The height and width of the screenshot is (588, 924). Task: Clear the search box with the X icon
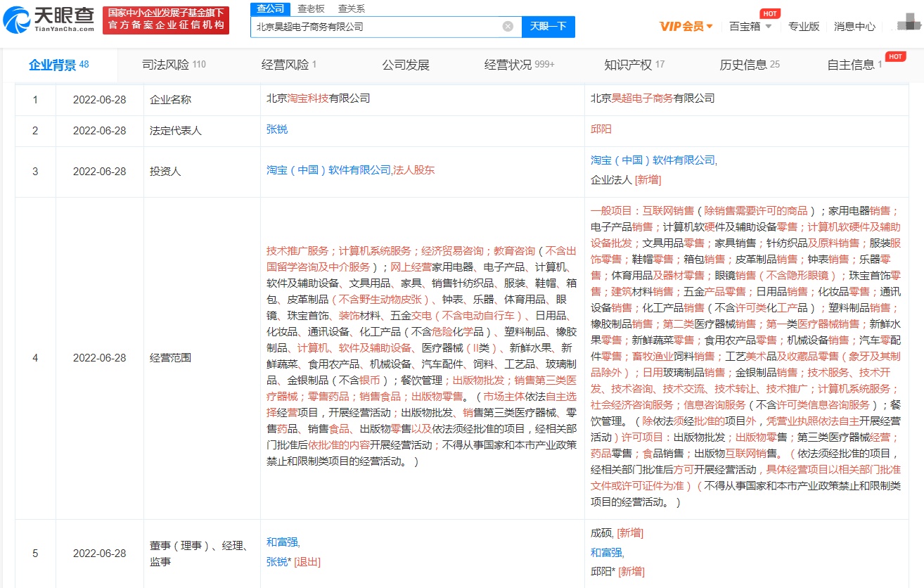point(508,27)
